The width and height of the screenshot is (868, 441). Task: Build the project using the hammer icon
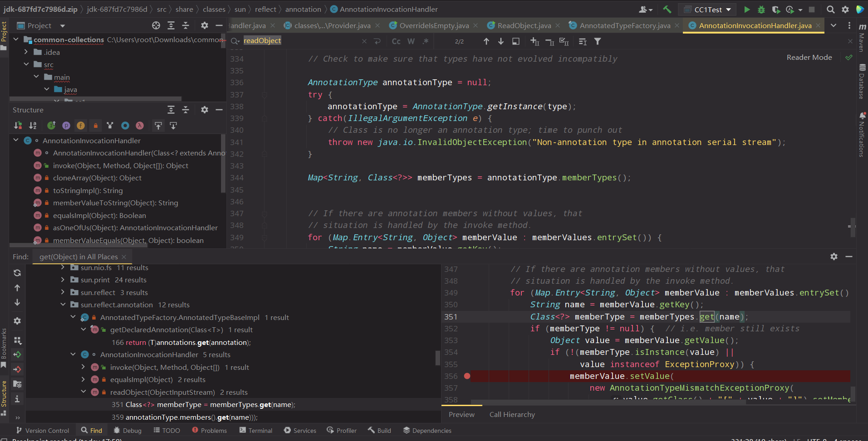667,10
